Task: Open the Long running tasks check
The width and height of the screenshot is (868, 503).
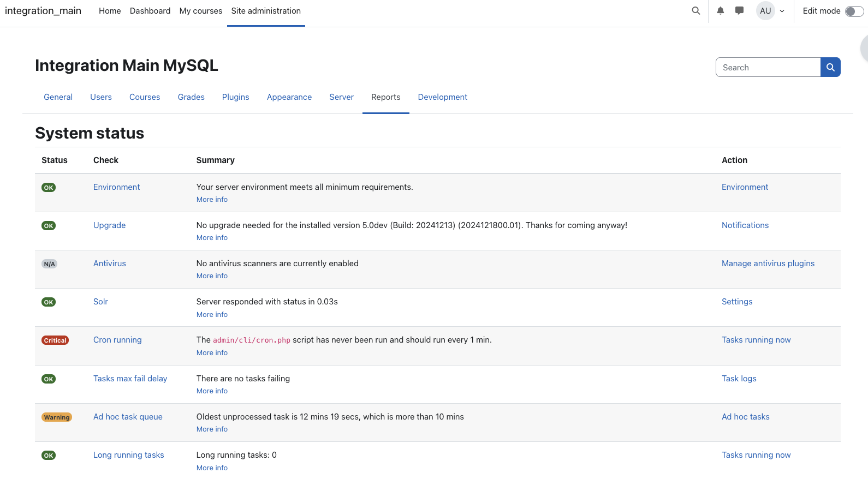Action: (128, 455)
